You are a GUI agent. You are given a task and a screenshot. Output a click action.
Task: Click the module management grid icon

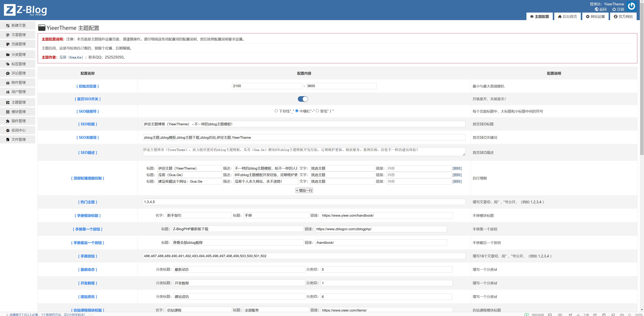tap(8, 112)
